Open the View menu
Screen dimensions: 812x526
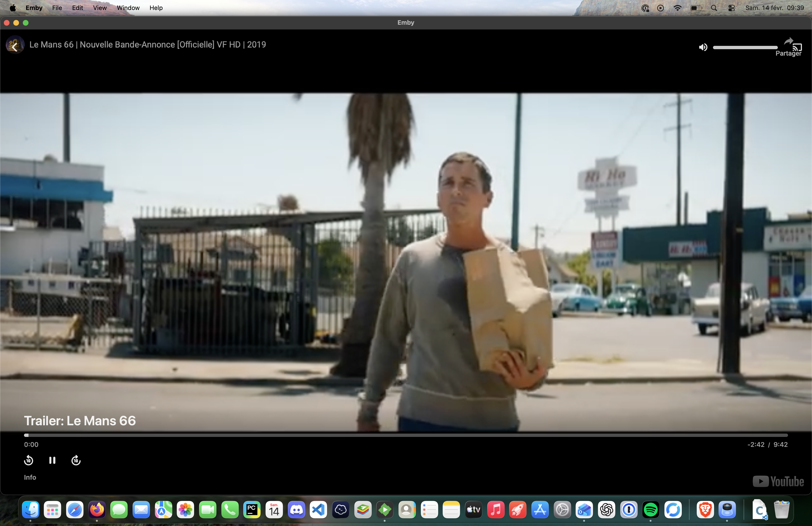tap(100, 8)
